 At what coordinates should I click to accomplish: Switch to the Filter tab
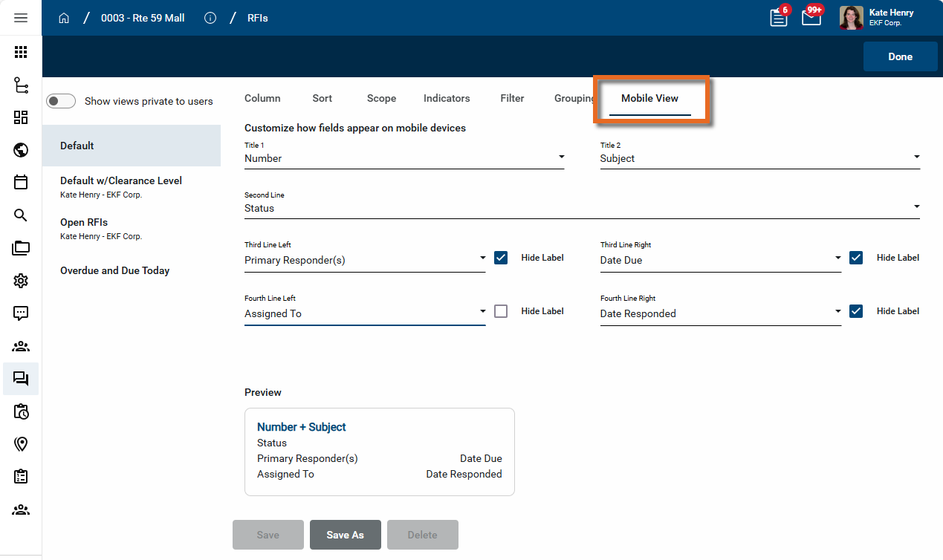(x=512, y=98)
